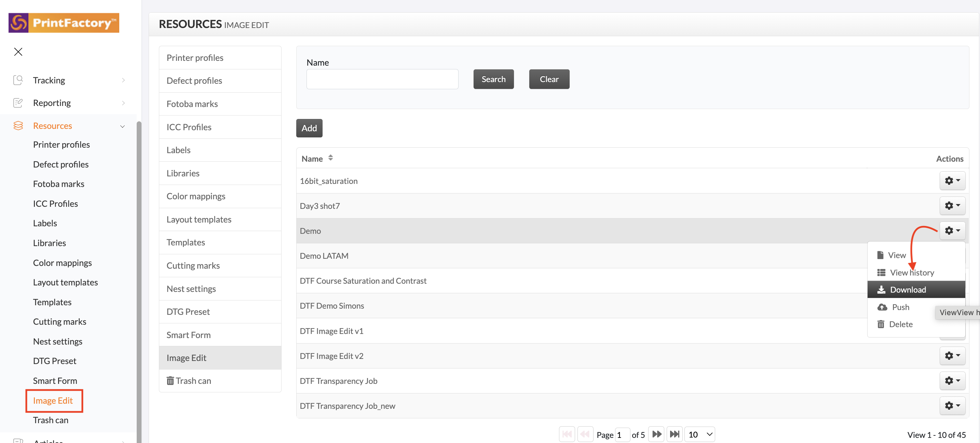This screenshot has height=443, width=980.
Task: Open ICC Profiles in resource list
Action: [x=220, y=127]
